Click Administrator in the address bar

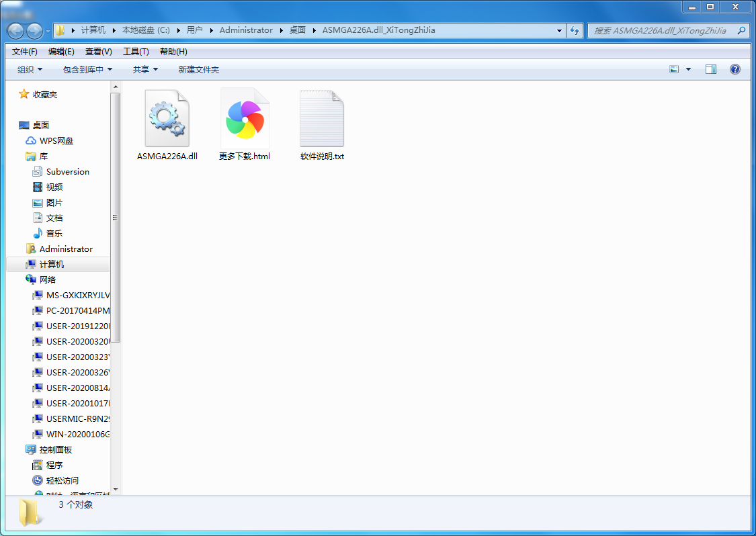pos(246,30)
